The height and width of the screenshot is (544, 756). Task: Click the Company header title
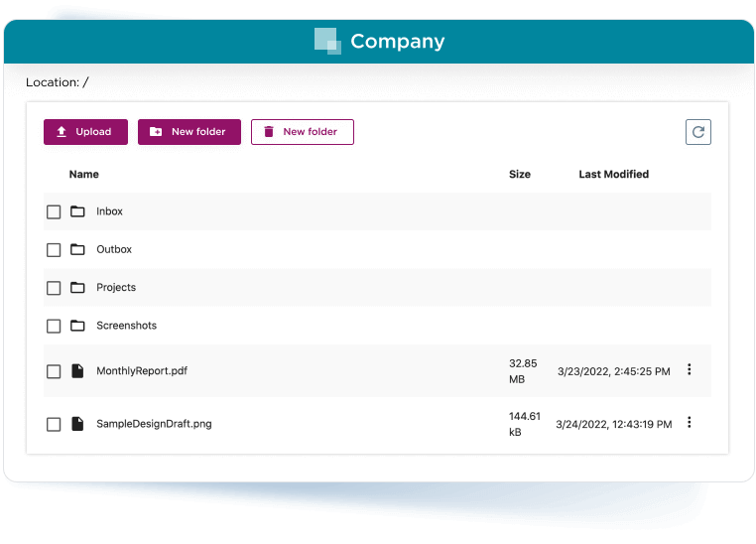(397, 42)
